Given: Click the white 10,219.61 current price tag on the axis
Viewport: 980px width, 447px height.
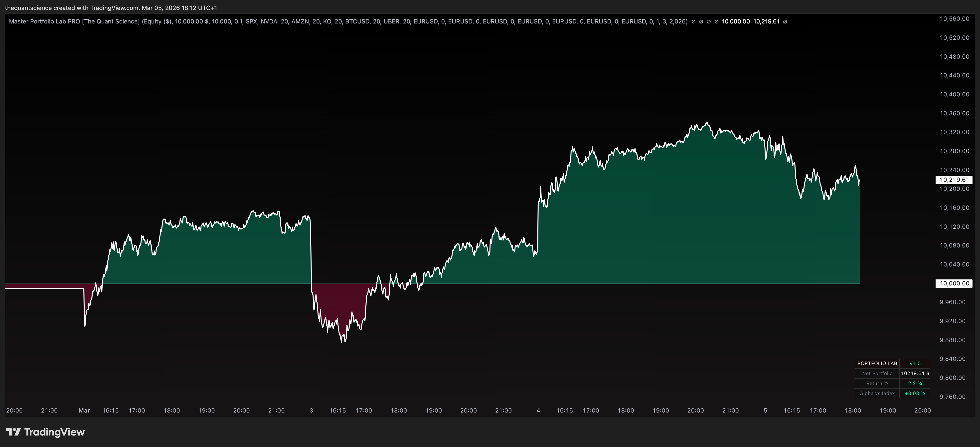Looking at the screenshot, I should 954,180.
